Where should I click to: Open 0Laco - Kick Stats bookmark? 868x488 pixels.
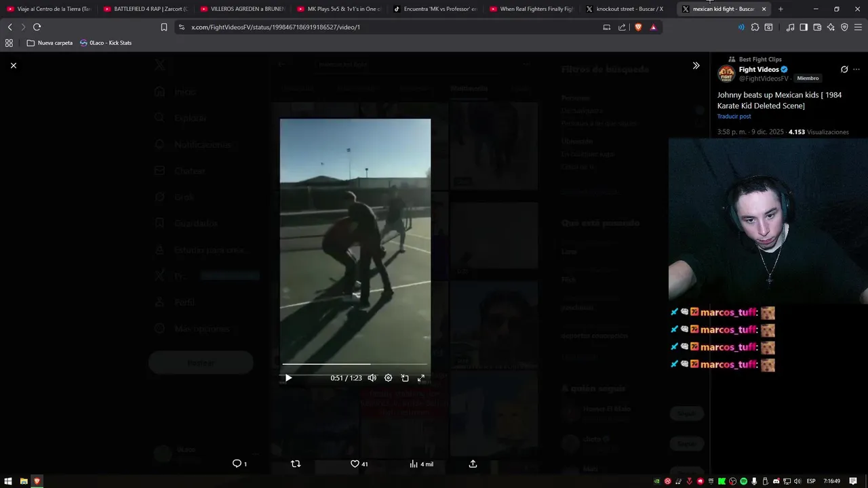point(106,43)
